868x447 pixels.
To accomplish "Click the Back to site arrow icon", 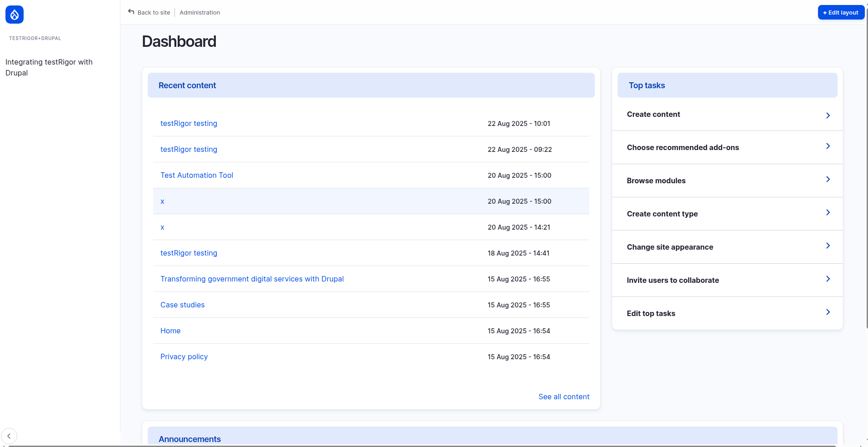I will 131,12.
